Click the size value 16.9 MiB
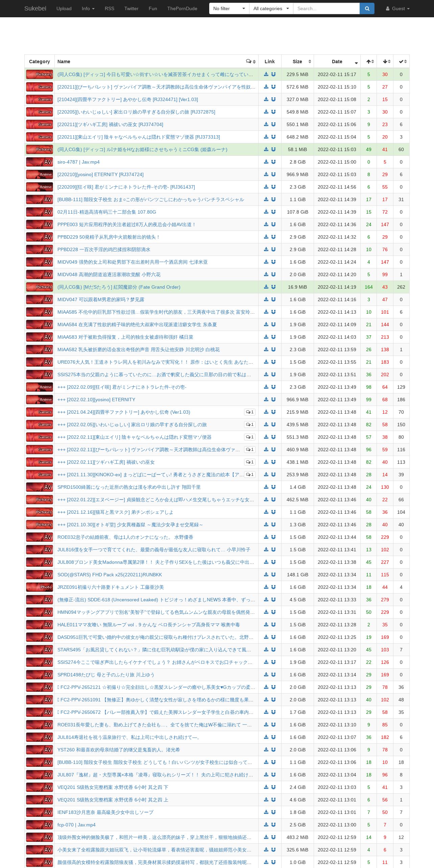 pos(297,287)
